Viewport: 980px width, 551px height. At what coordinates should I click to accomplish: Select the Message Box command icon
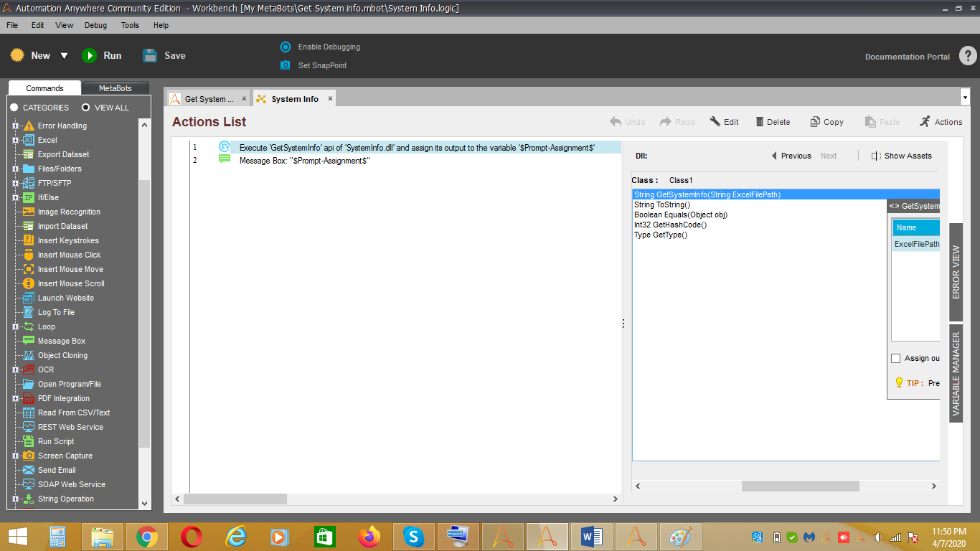click(29, 341)
